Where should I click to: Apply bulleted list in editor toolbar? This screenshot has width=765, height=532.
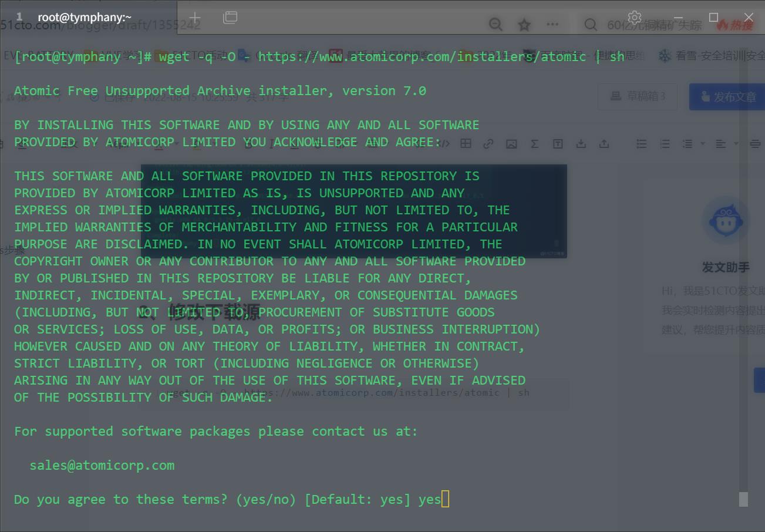[642, 143]
